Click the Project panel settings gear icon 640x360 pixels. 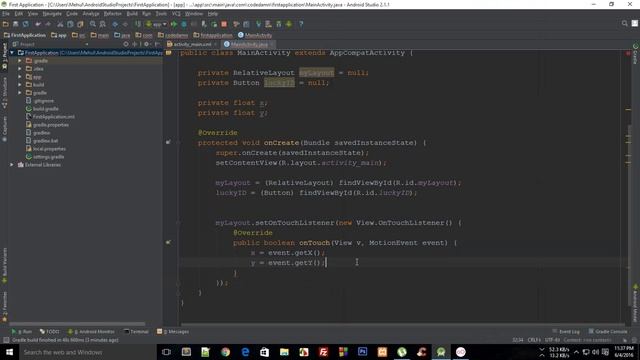coord(147,44)
